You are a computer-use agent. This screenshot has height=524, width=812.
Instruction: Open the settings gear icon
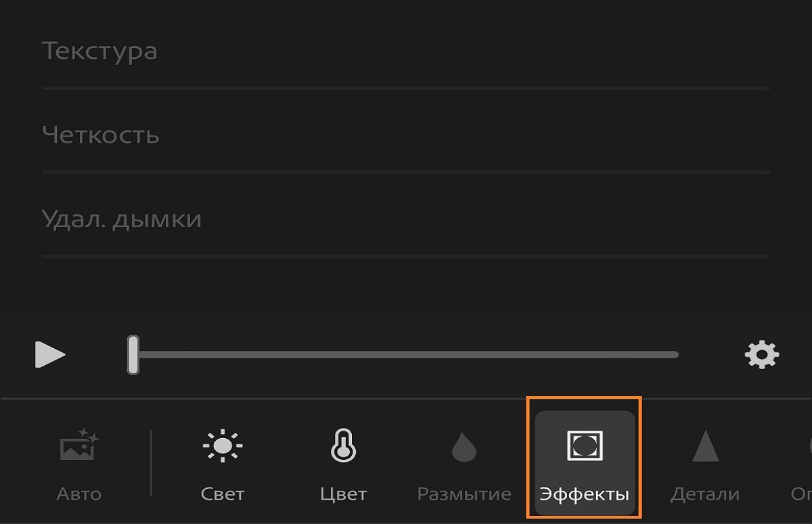[x=761, y=353]
